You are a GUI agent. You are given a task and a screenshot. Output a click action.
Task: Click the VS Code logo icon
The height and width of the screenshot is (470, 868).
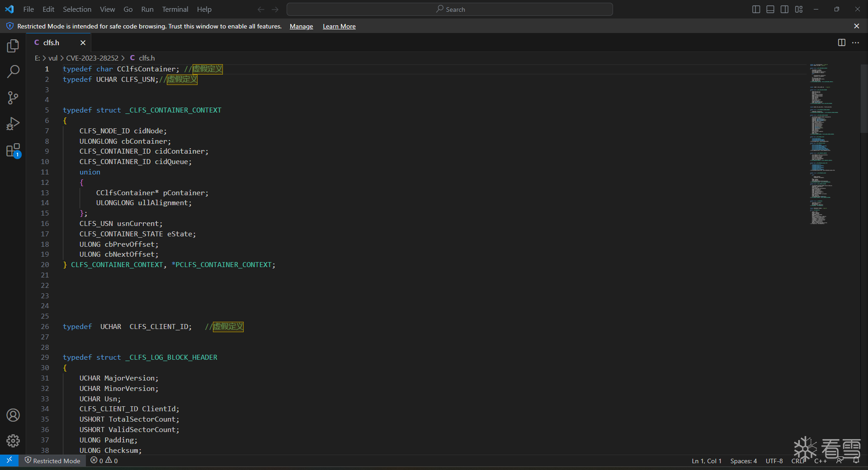click(x=9, y=9)
